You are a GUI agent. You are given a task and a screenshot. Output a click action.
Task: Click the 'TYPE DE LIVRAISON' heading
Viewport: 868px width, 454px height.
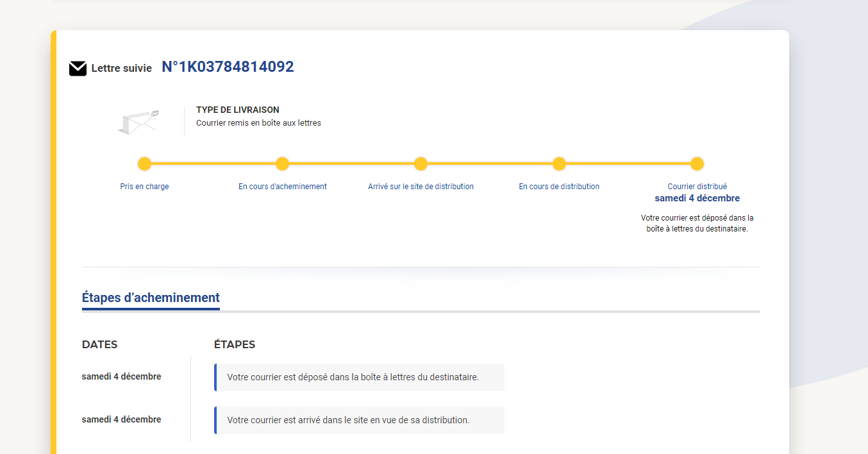click(238, 110)
